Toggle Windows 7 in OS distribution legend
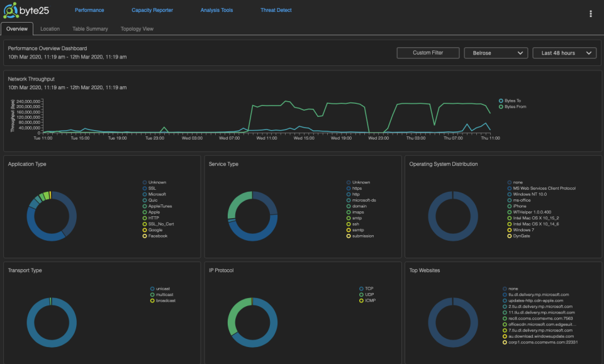 (508, 229)
